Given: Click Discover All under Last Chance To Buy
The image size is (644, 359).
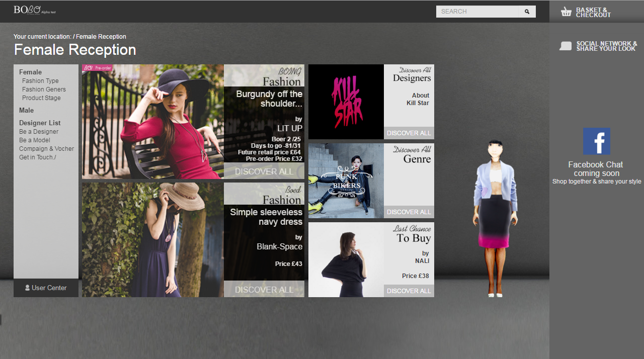Looking at the screenshot, I should point(409,291).
